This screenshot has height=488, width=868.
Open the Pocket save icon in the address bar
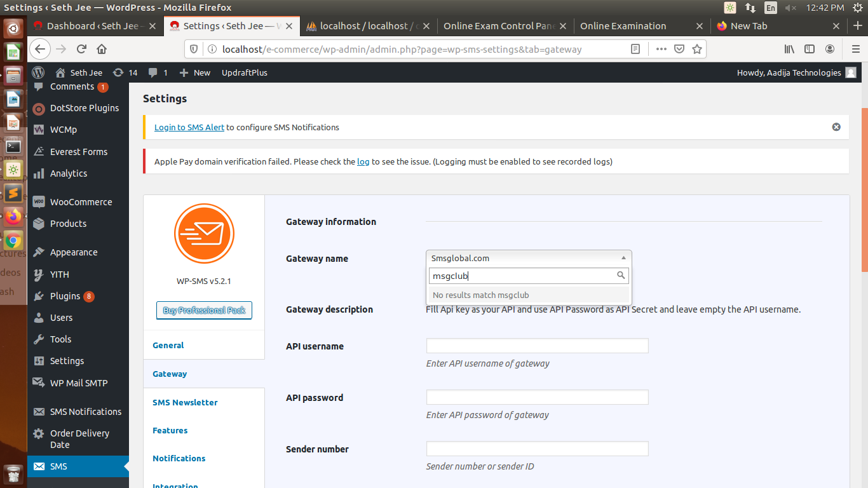tap(679, 49)
